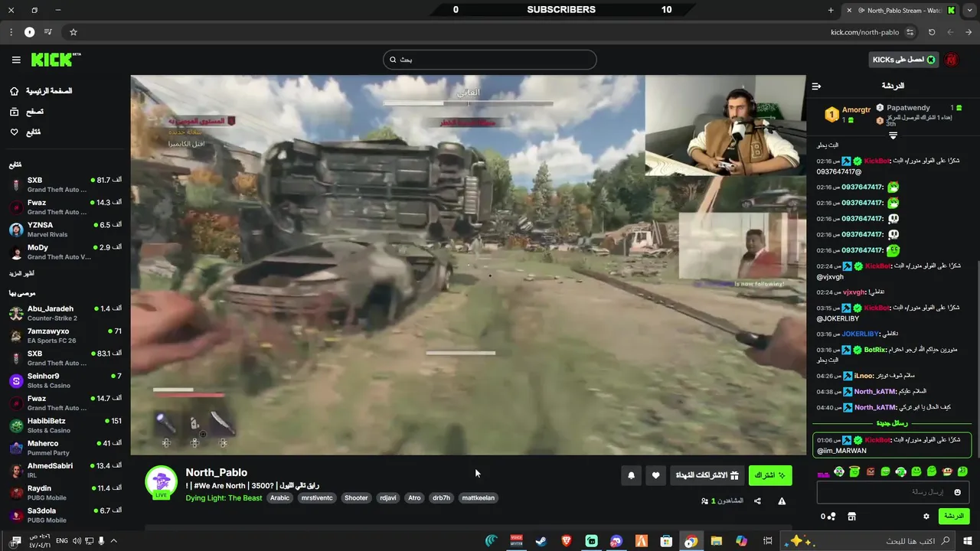Click the share stream icon

[x=757, y=501]
